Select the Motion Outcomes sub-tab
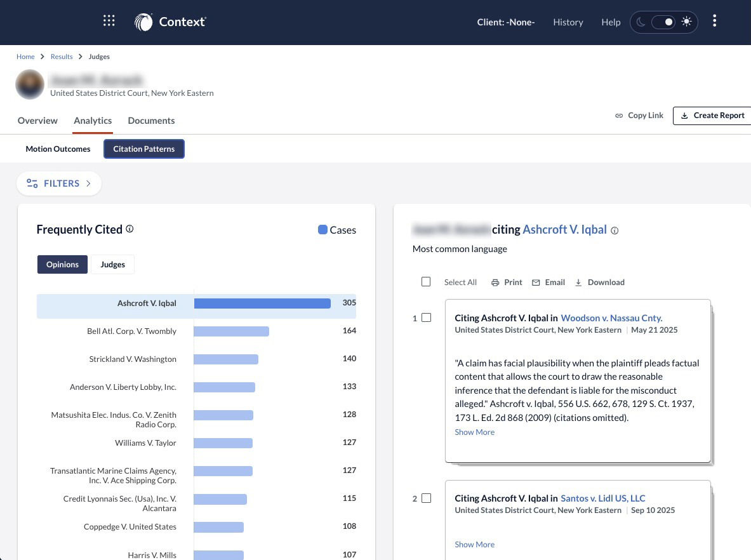This screenshot has height=560, width=751. 58,149
